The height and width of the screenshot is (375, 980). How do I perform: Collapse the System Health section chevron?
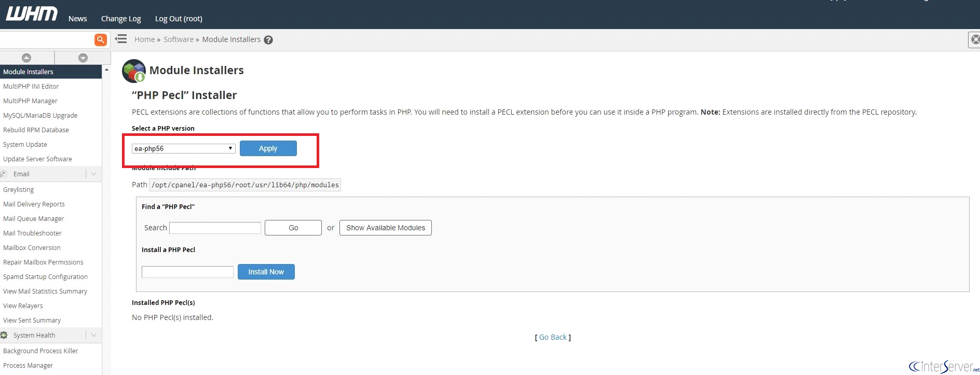tap(93, 335)
